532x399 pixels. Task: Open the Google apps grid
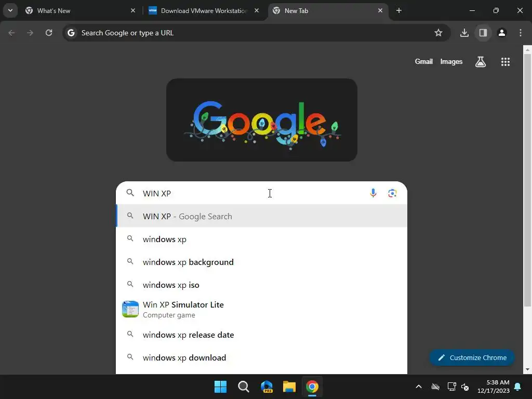(x=506, y=62)
